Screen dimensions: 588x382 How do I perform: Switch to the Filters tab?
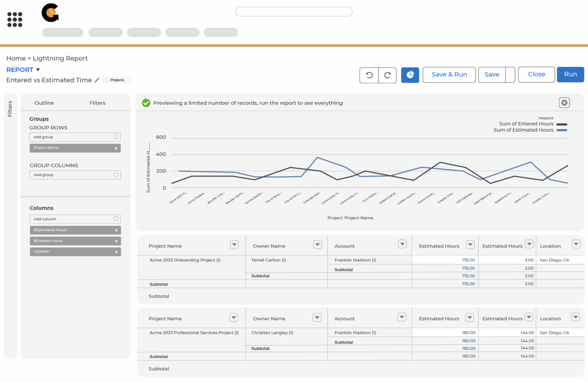click(98, 103)
